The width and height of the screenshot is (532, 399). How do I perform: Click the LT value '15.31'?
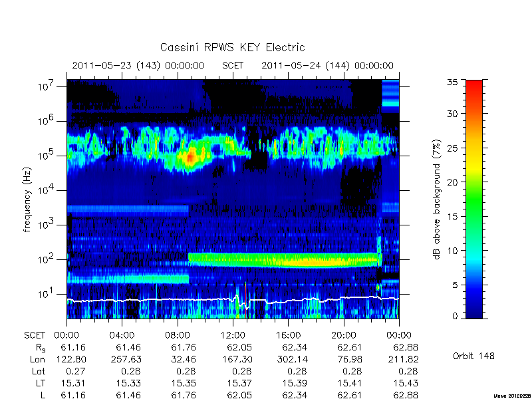tap(73, 384)
